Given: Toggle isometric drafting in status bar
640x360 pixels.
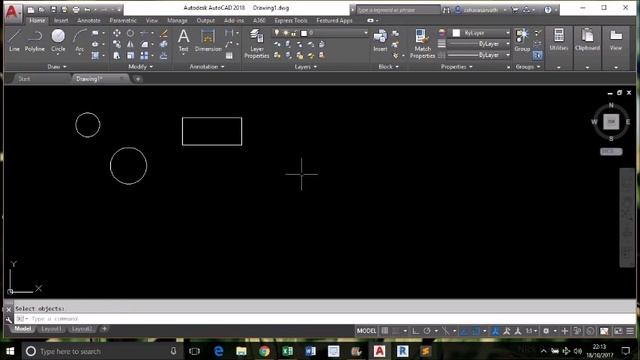Looking at the screenshot, I should 445,331.
